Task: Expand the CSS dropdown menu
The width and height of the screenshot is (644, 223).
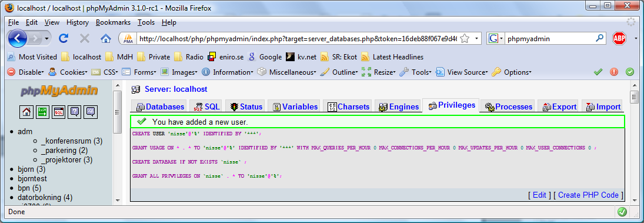Action: (x=104, y=72)
